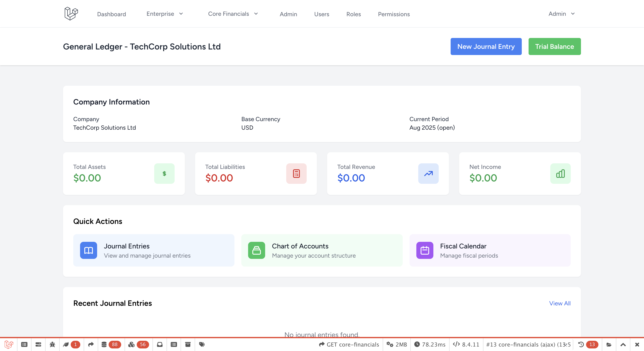The width and height of the screenshot is (644, 351).
Task: Click the Laravel Debugbar logo icon
Action: click(9, 344)
